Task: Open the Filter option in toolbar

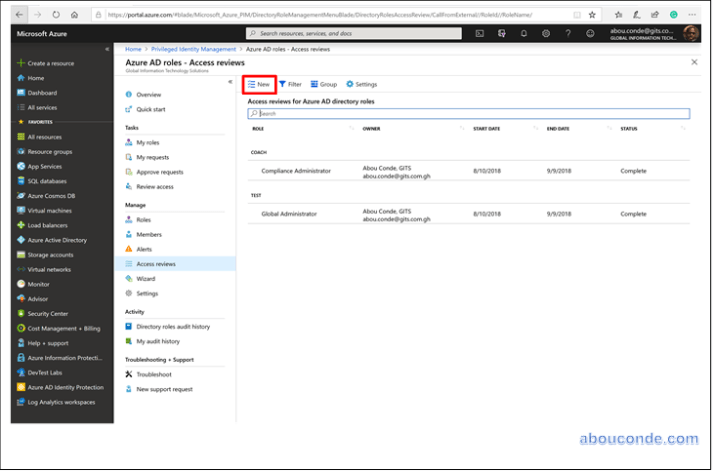Action: tap(290, 84)
